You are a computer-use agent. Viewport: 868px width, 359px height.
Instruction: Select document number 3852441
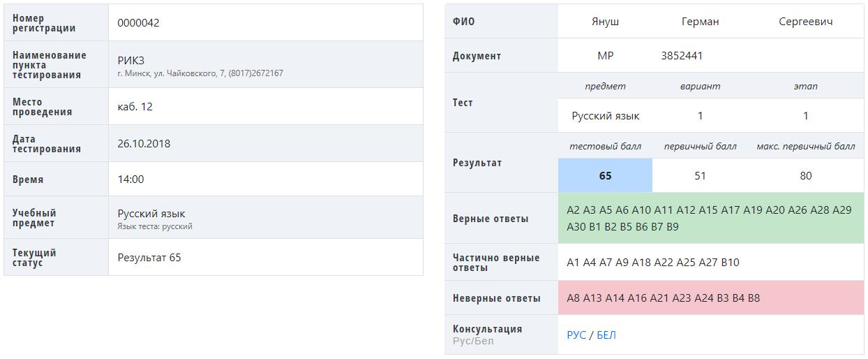[682, 55]
